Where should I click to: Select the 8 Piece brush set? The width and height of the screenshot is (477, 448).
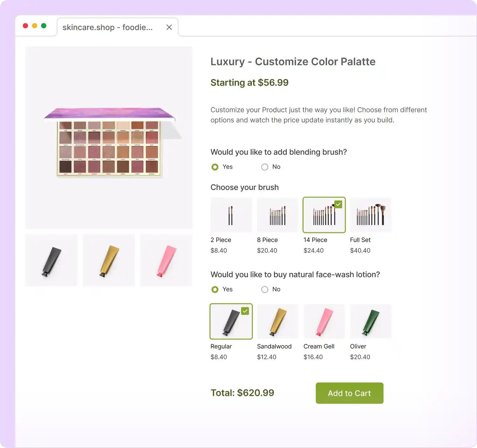[x=277, y=214]
